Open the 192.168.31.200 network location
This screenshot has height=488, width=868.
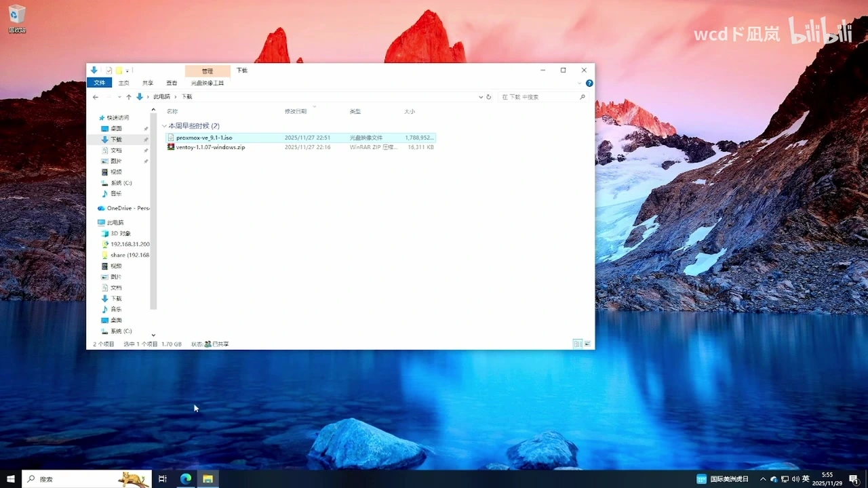pos(125,244)
